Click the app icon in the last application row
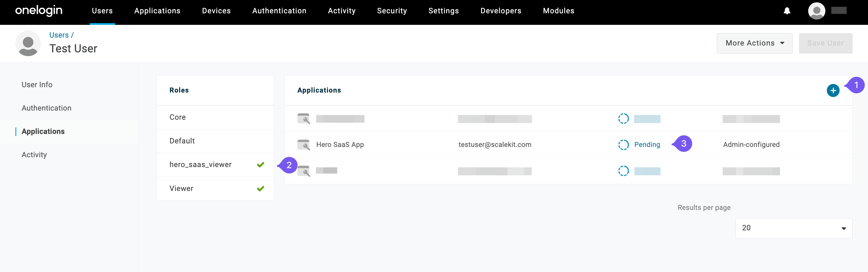This screenshot has width=868, height=272. click(x=304, y=171)
